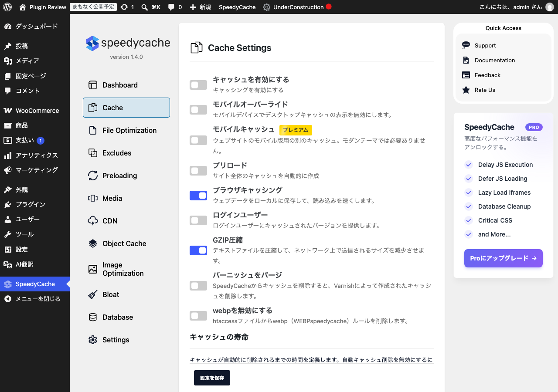This screenshot has width=558, height=392.
Task: Toggle モバイルオーバーライド switch on
Action: 198,110
